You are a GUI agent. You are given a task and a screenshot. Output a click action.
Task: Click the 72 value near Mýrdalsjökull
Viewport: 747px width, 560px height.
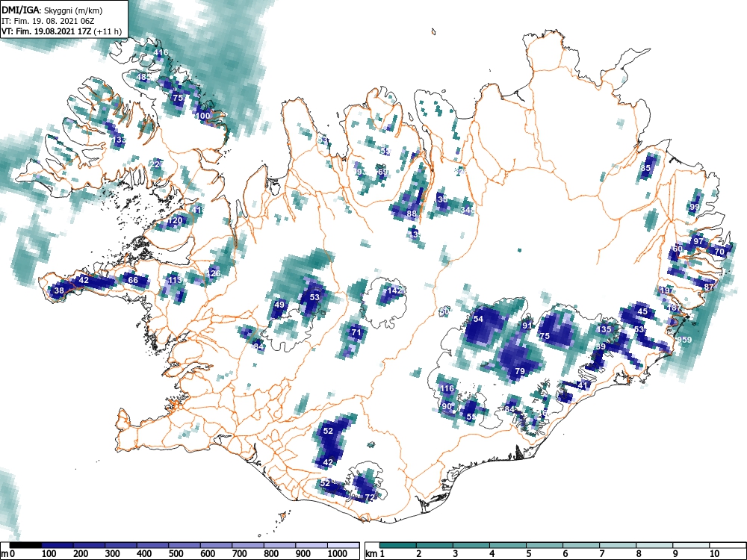click(370, 497)
